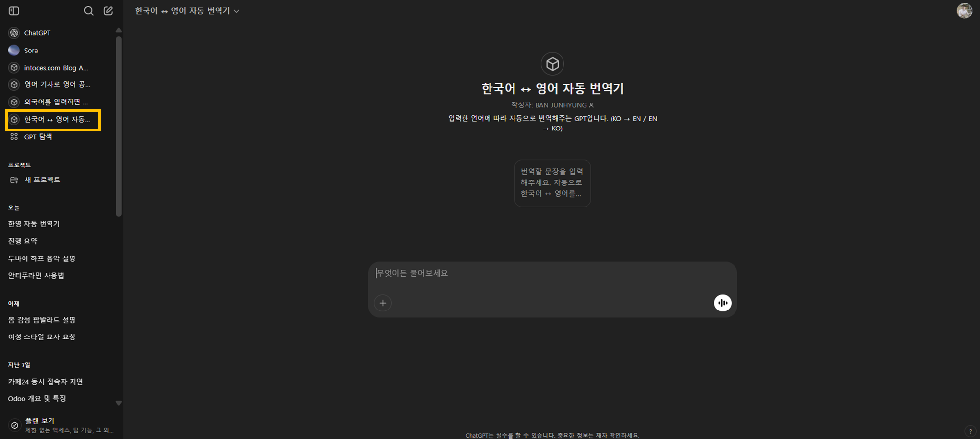Click the 플랜 보기 plan icon

[15, 425]
